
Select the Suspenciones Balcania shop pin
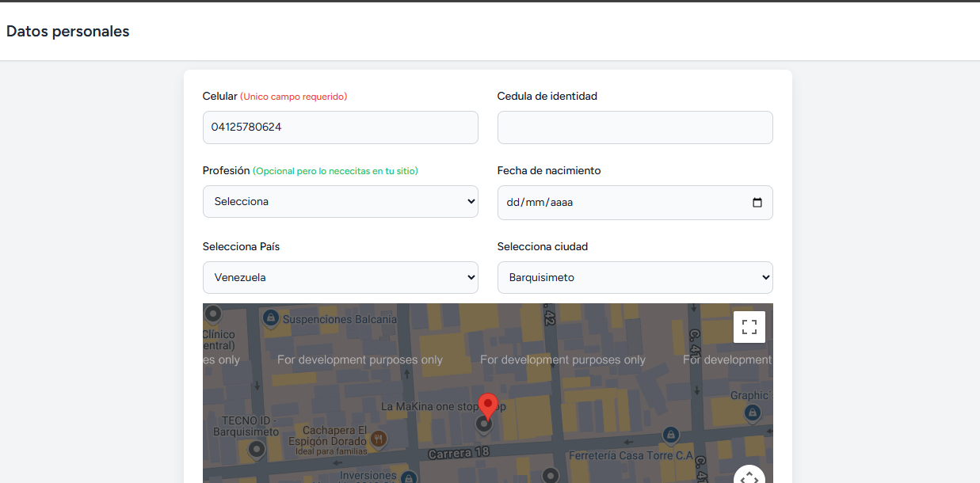click(270, 318)
